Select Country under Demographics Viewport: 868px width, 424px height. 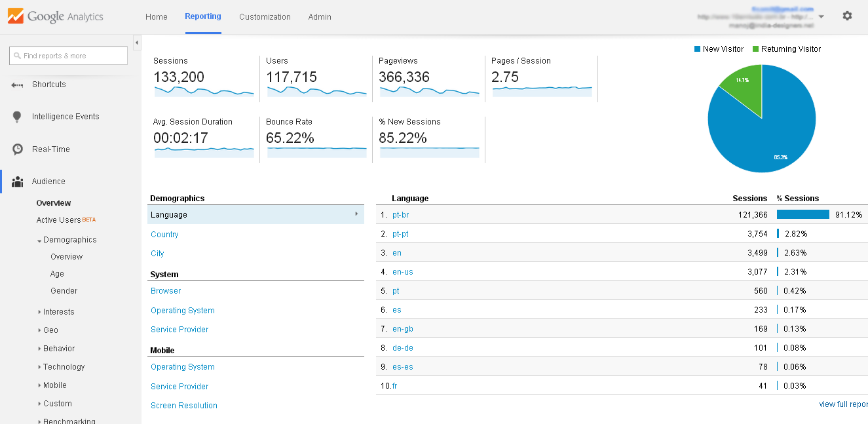click(164, 235)
